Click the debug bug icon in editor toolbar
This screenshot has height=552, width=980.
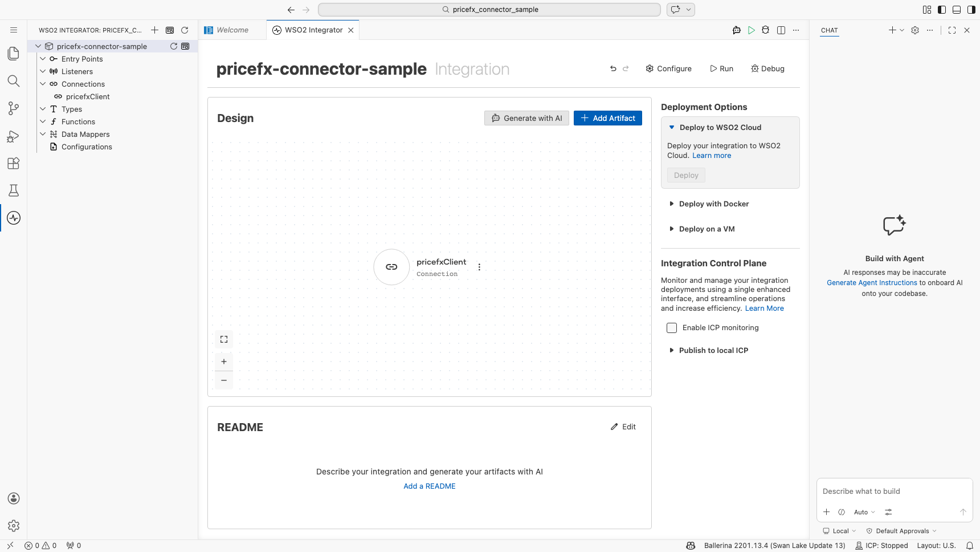point(766,30)
